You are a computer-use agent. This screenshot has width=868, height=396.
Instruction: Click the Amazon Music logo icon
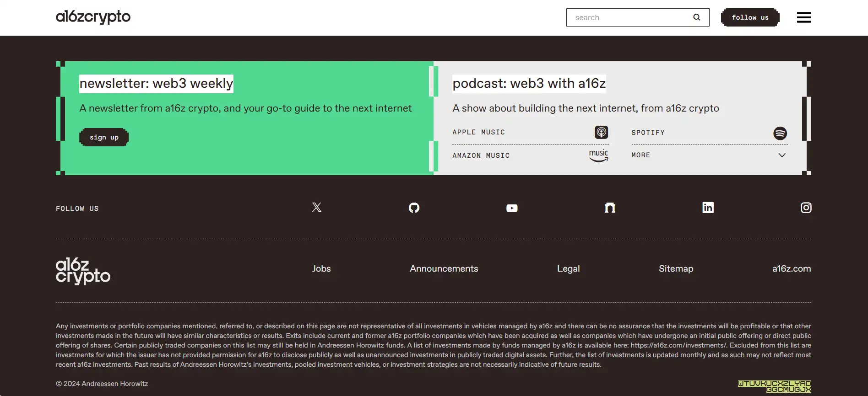coord(598,155)
